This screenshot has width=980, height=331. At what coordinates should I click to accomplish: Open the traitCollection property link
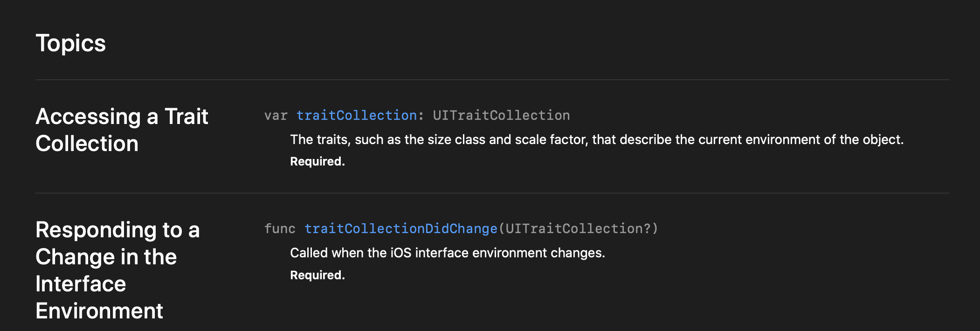(357, 115)
